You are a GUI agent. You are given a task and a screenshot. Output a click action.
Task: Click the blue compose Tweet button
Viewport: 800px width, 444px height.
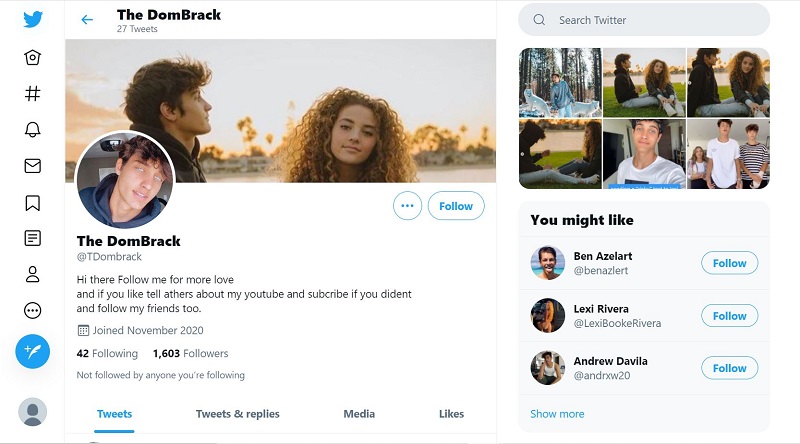click(x=33, y=352)
